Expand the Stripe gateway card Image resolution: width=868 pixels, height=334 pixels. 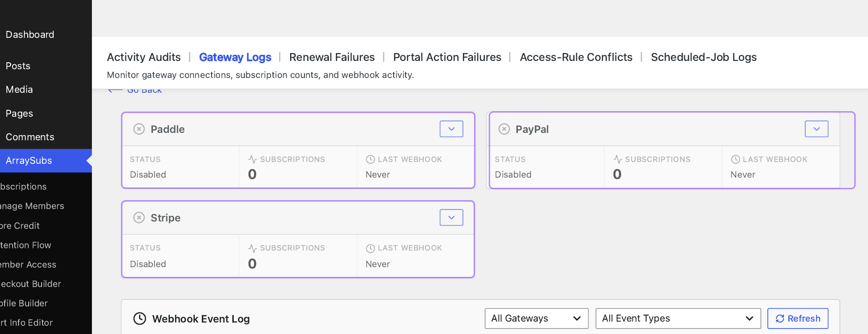click(x=451, y=218)
